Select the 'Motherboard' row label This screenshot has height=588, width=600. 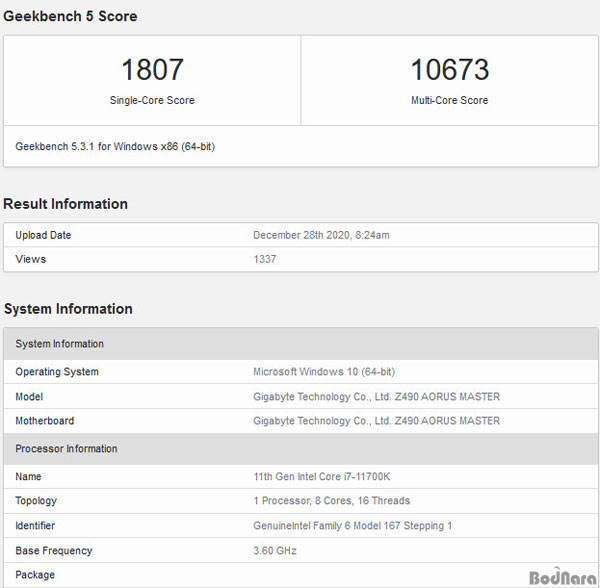(x=45, y=421)
